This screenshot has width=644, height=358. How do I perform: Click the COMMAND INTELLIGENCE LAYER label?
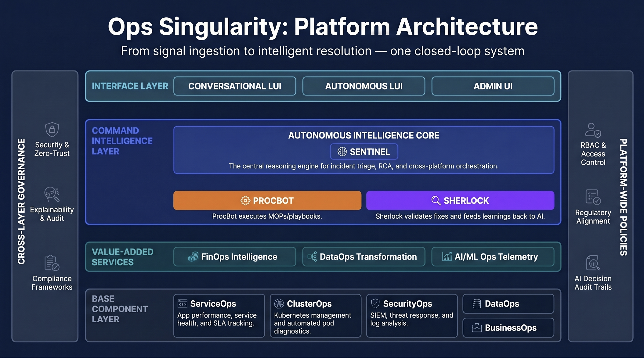click(122, 141)
